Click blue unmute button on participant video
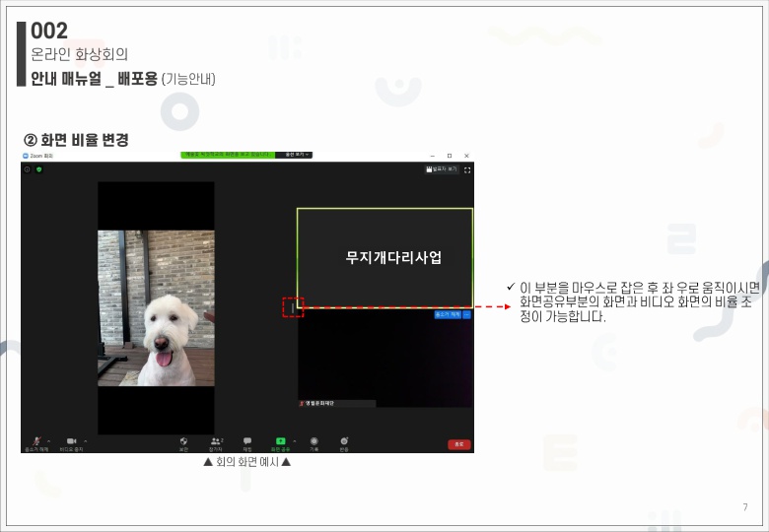This screenshot has height=532, width=769. pyautogui.click(x=448, y=314)
